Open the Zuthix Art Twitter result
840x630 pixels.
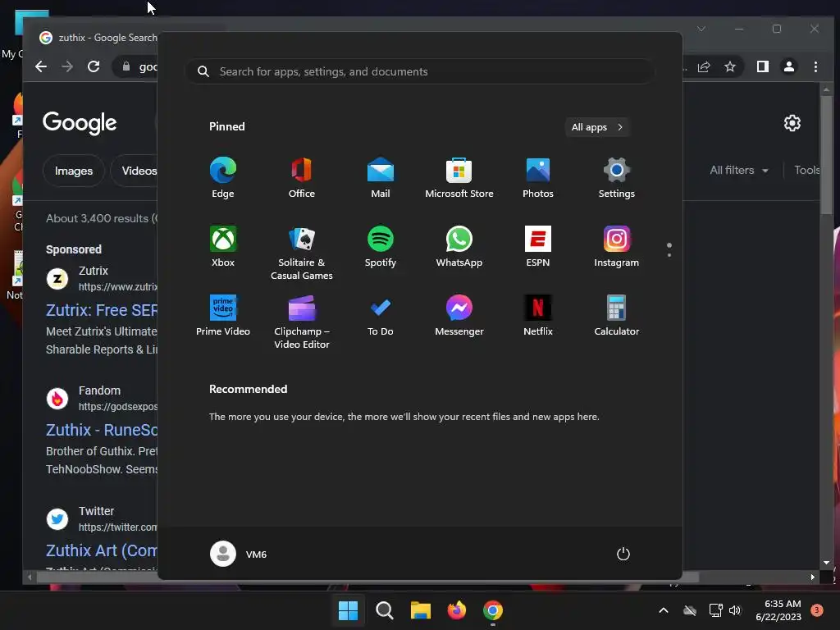coord(102,550)
